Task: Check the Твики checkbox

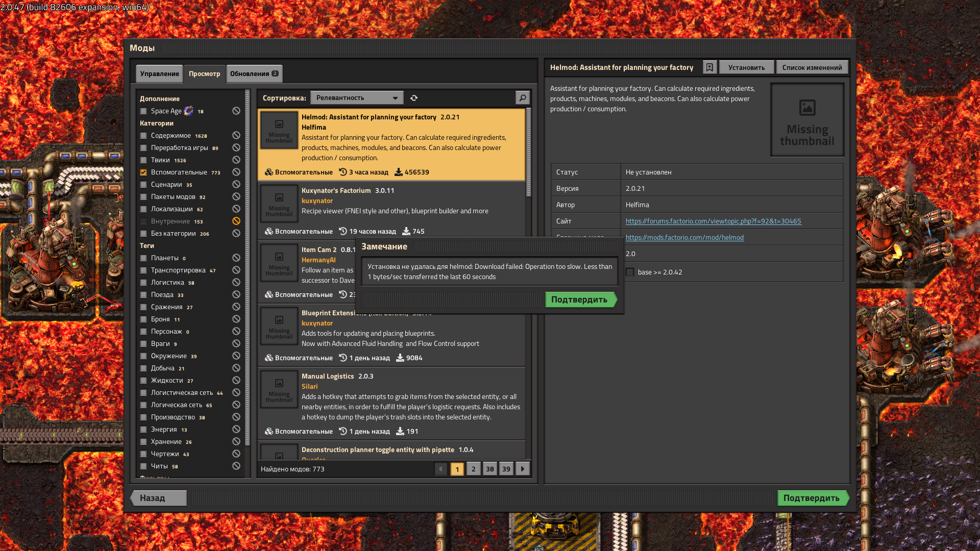Action: (143, 160)
